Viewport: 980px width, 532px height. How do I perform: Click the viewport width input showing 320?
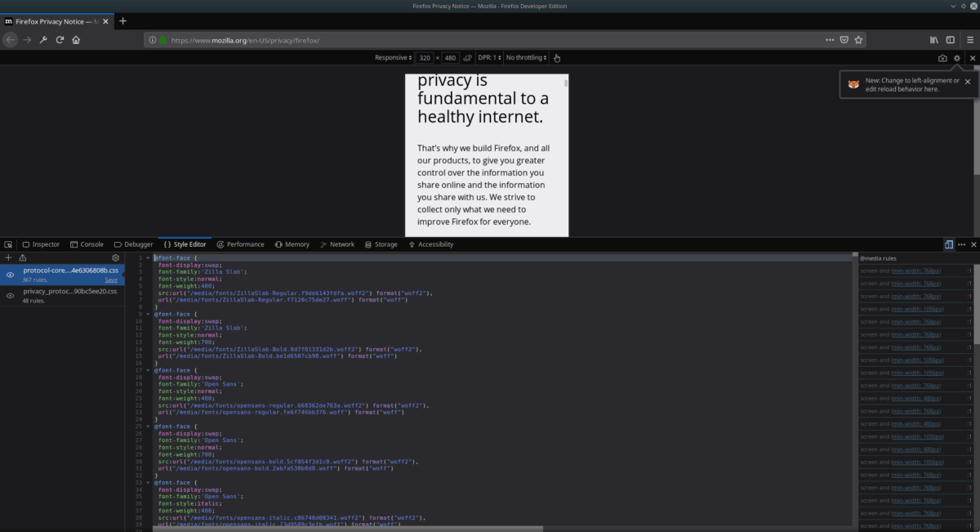pyautogui.click(x=424, y=57)
